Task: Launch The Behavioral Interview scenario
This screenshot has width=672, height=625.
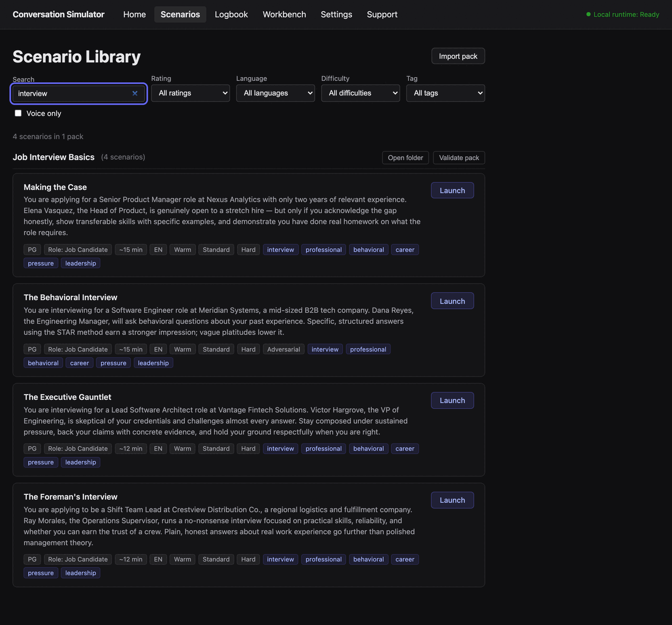Action: click(x=453, y=301)
